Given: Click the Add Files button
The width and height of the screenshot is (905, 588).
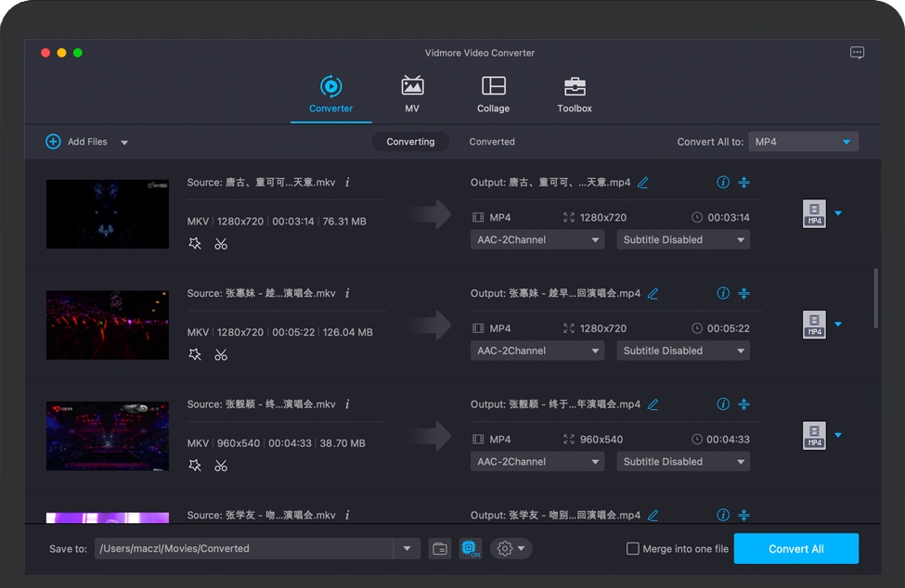Looking at the screenshot, I should (78, 142).
